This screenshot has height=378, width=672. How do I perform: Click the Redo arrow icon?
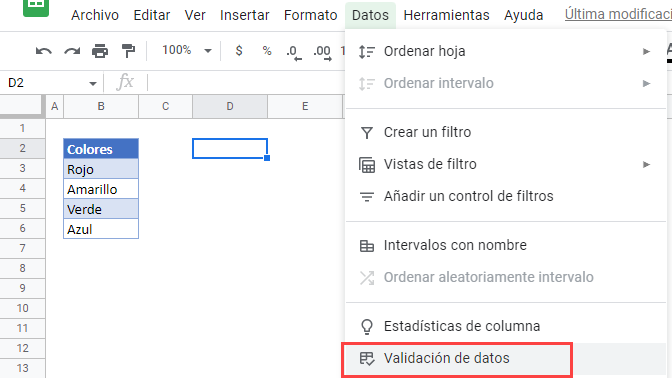click(x=72, y=51)
